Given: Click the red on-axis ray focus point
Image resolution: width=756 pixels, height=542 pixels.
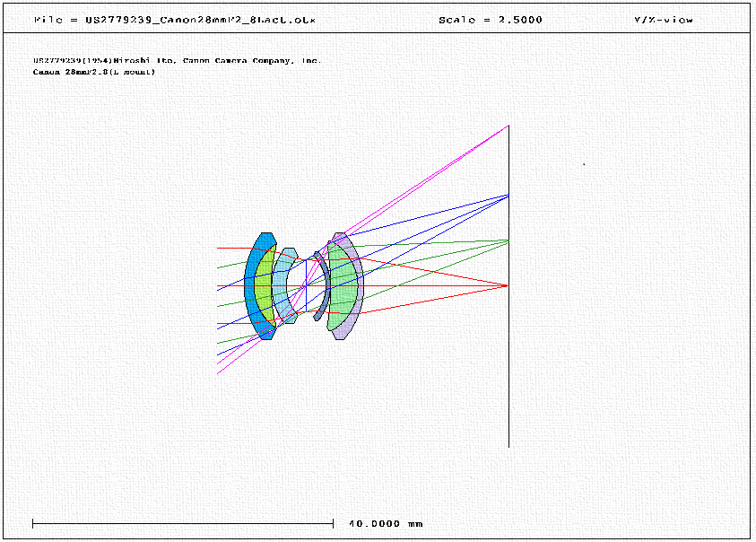Looking at the screenshot, I should coord(507,285).
